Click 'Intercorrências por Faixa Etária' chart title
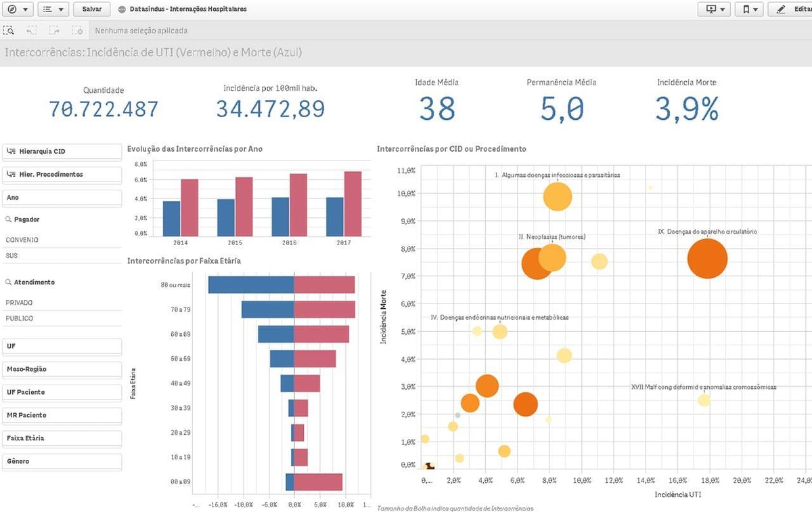Image resolution: width=812 pixels, height=512 pixels. click(184, 261)
